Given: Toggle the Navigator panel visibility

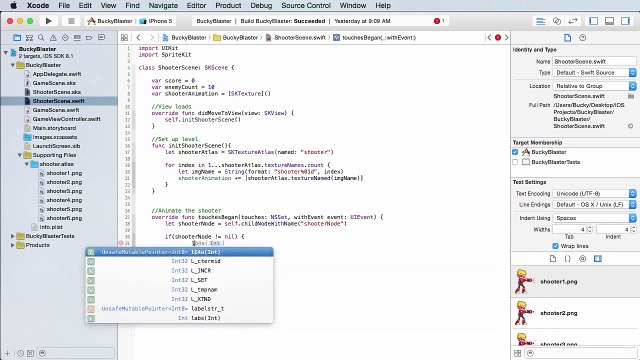Looking at the screenshot, I should 593,21.
